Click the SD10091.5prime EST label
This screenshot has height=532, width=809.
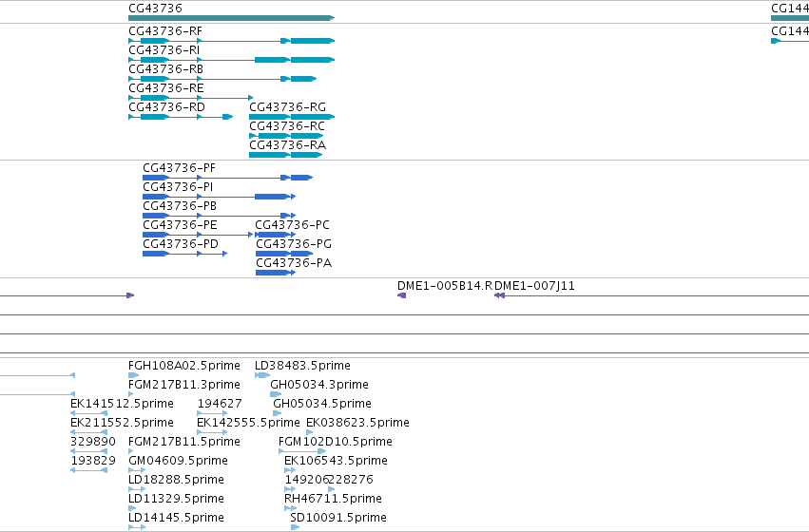pyautogui.click(x=338, y=518)
